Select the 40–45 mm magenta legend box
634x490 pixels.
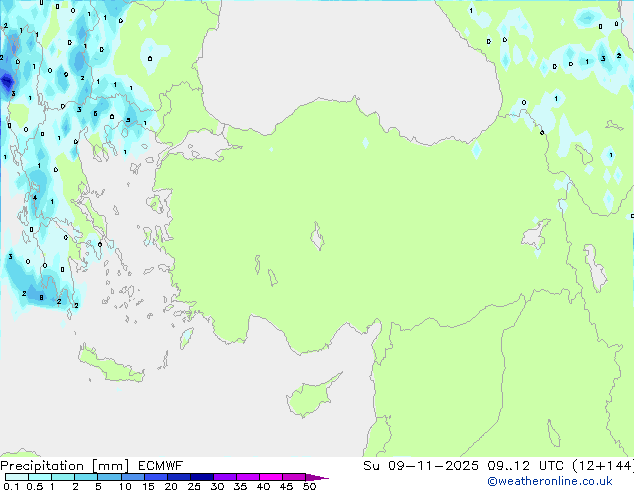tap(271, 477)
